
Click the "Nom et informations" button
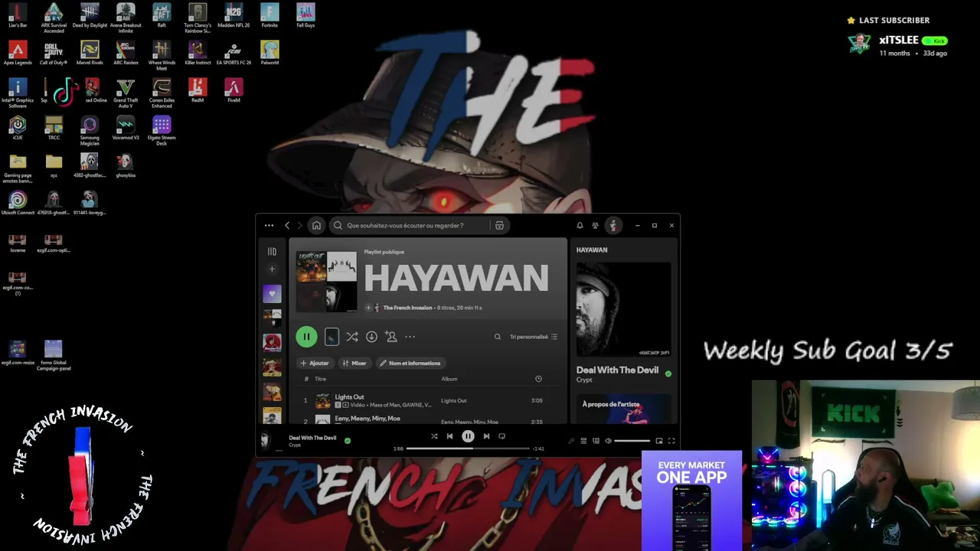(410, 364)
